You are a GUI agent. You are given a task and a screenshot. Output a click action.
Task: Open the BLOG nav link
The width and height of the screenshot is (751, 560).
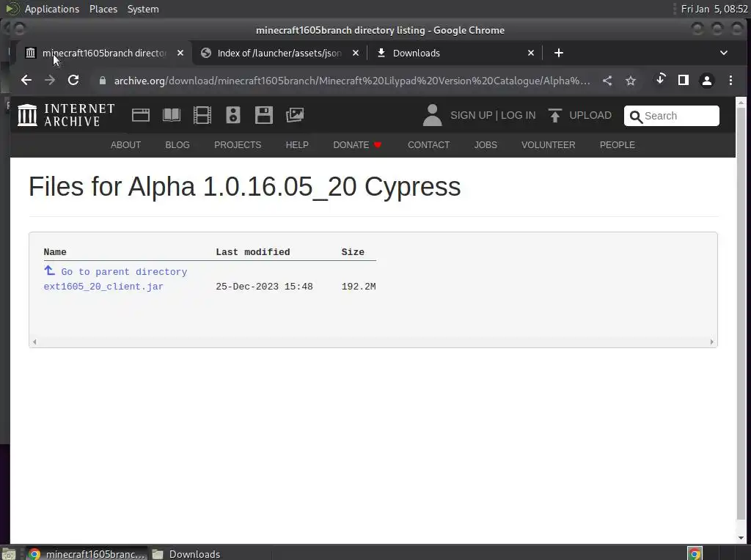(x=177, y=145)
